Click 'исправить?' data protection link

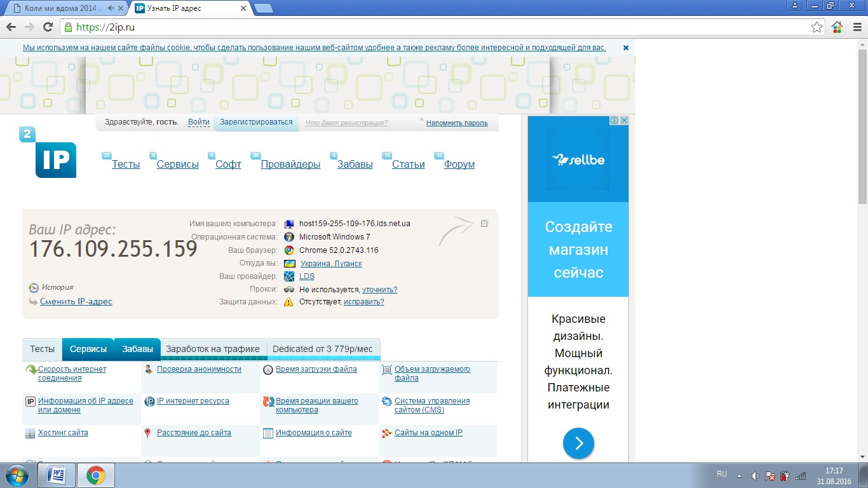364,302
